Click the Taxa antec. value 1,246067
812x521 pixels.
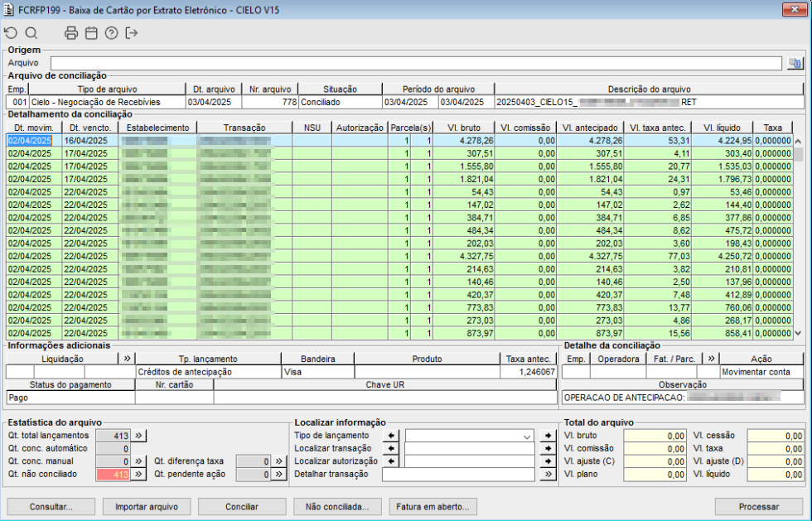(x=529, y=372)
